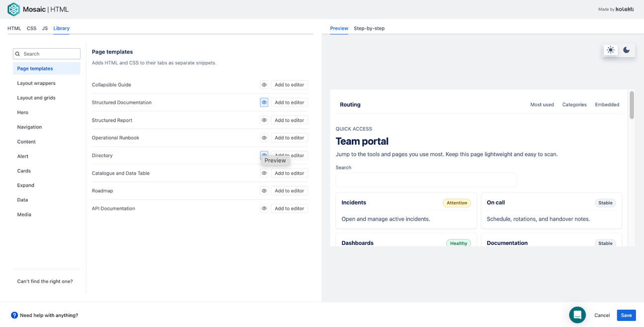Open the Step-by-step tab
Viewport: 644px width, 327px height.
click(x=369, y=28)
